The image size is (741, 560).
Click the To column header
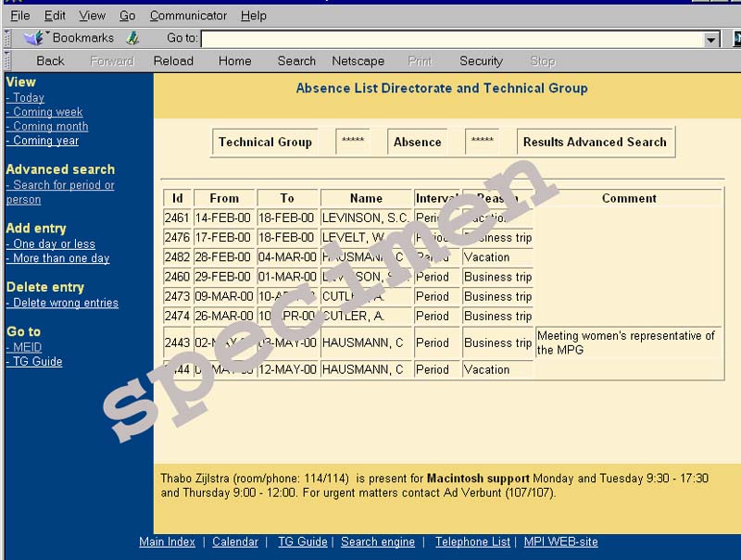point(287,198)
